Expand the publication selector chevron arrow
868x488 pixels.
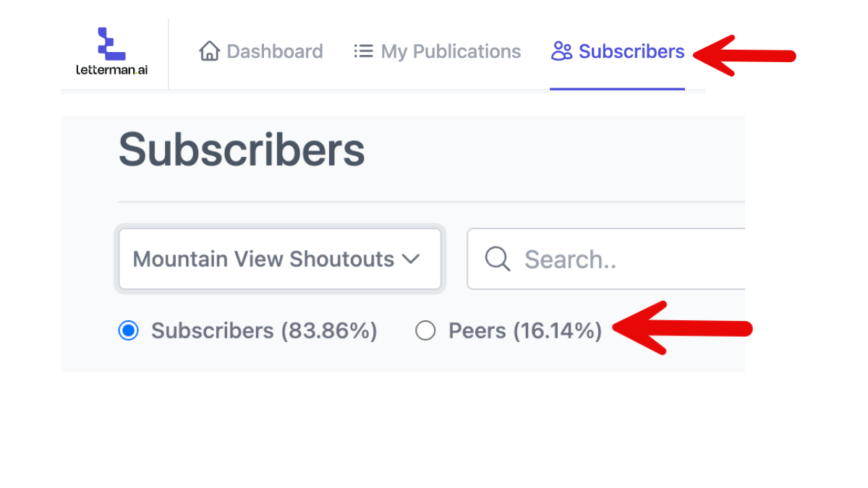click(410, 259)
